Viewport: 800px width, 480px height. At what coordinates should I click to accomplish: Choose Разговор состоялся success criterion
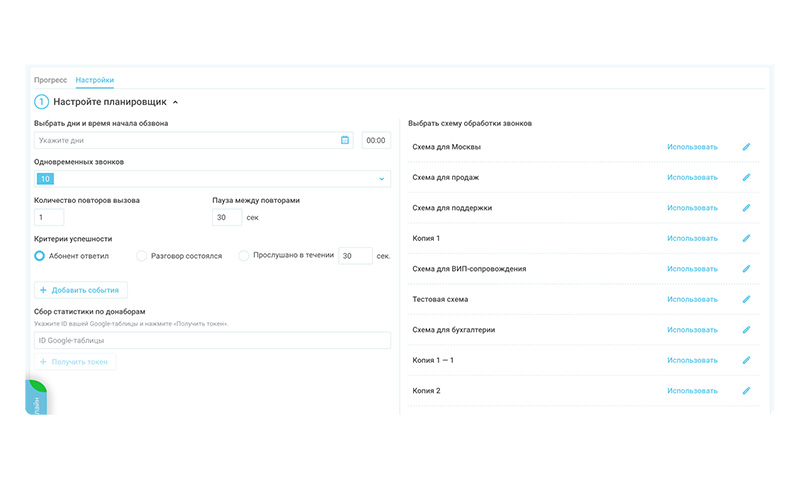[141, 256]
